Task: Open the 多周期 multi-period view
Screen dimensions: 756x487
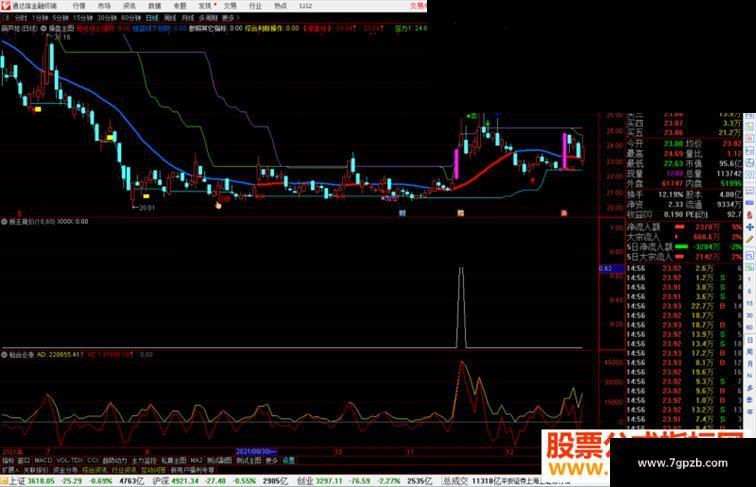Action: pyautogui.click(x=208, y=18)
